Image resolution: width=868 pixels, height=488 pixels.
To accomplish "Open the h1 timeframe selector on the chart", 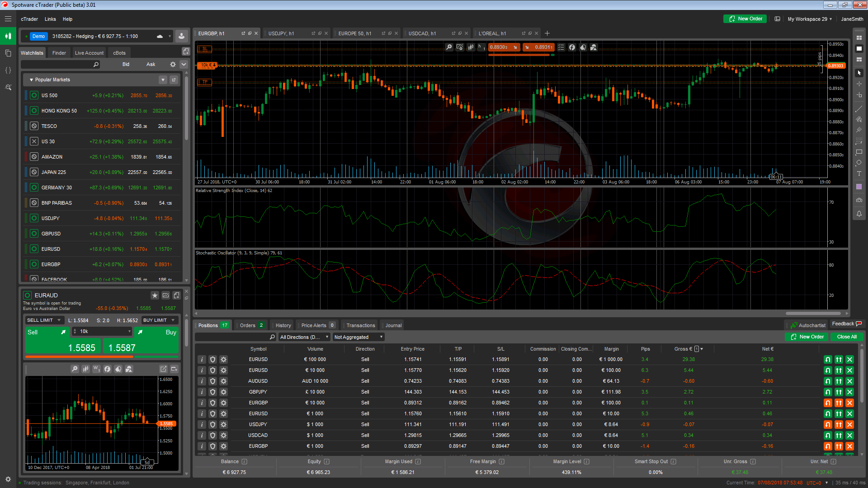I will (x=481, y=47).
